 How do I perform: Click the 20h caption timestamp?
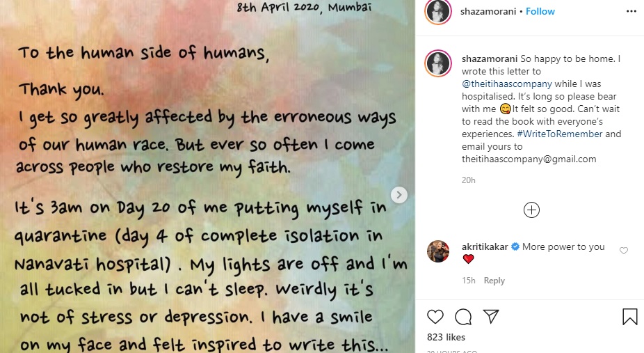[468, 180]
